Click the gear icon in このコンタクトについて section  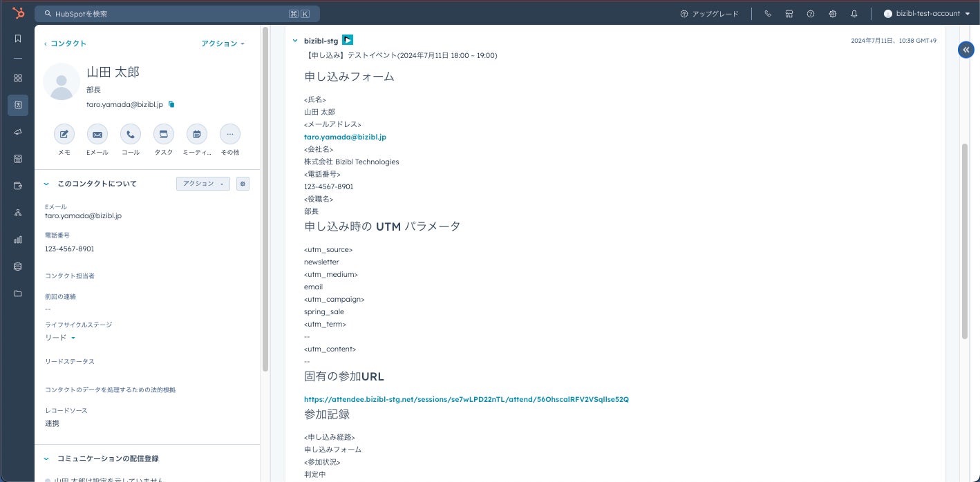243,184
